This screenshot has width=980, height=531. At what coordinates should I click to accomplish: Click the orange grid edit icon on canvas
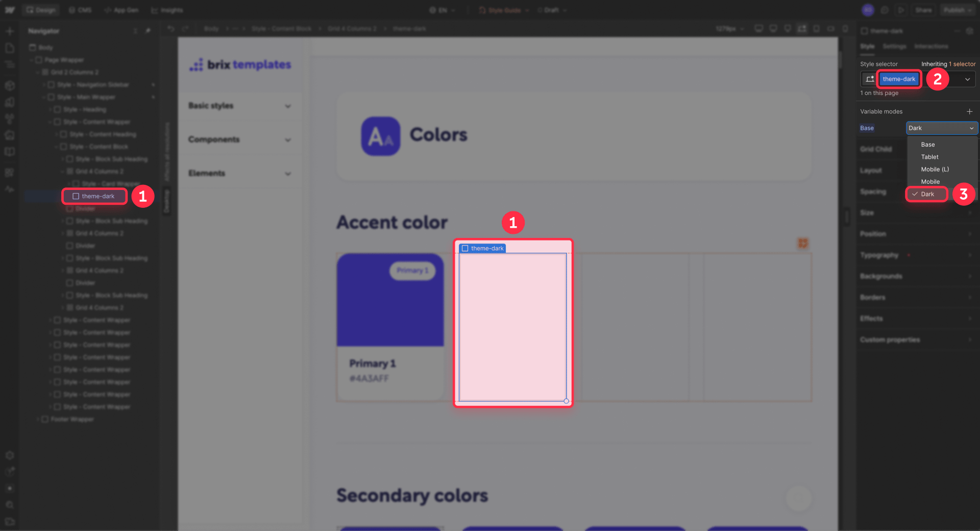tap(803, 244)
